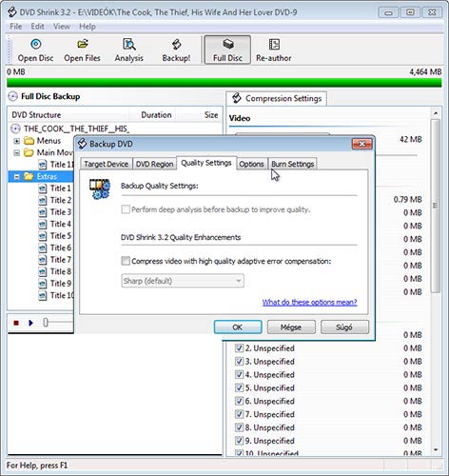Click the Mégse cancel button

pos(291,327)
